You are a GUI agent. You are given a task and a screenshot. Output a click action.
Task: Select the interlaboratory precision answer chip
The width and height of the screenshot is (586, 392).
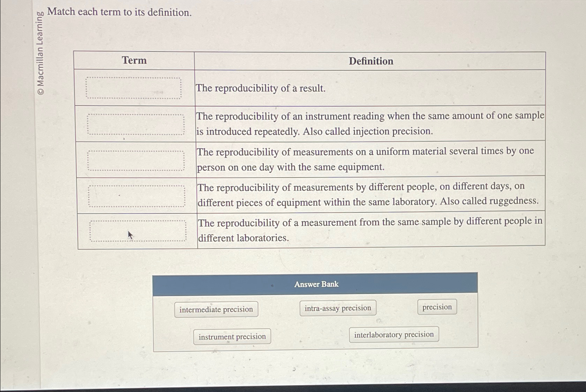394,334
